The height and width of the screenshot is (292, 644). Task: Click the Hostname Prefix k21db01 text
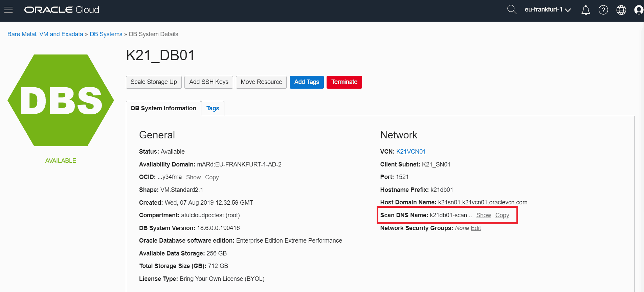442,190
